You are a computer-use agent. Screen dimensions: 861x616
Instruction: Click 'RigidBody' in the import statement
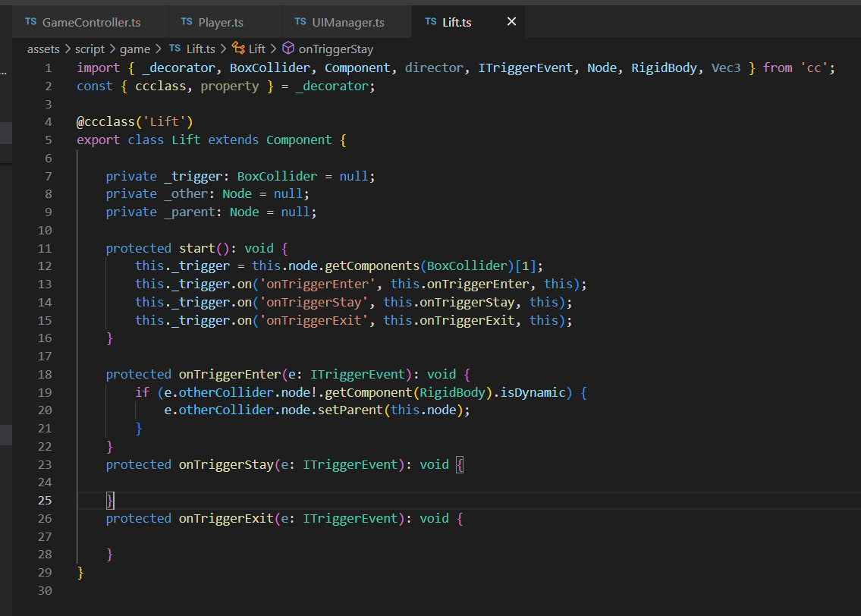(x=664, y=68)
